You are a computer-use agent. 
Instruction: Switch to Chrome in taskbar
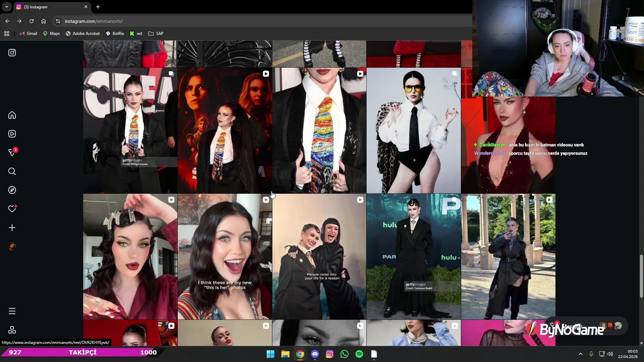point(300,354)
